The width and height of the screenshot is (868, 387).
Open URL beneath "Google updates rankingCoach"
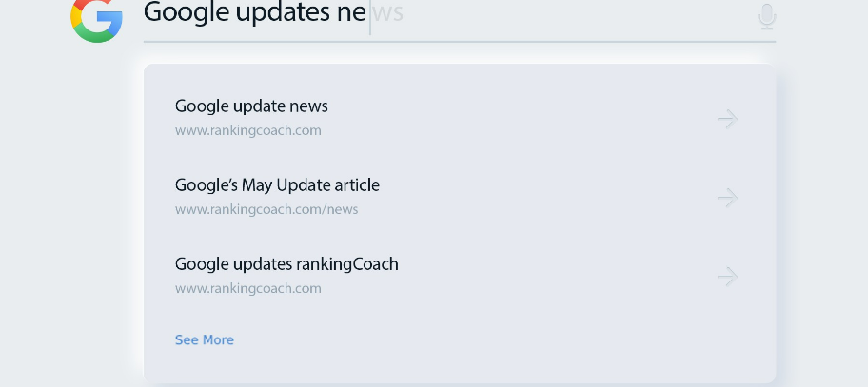247,288
